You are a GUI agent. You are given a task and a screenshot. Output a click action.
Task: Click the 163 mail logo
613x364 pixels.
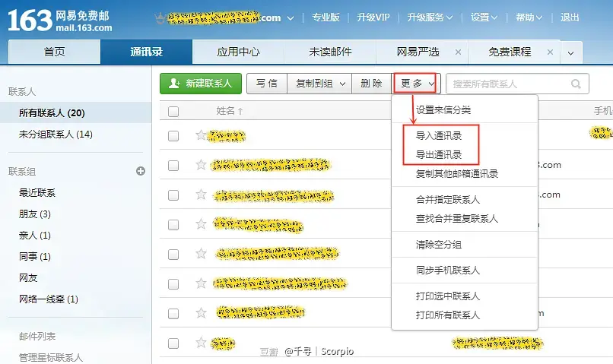(60, 21)
